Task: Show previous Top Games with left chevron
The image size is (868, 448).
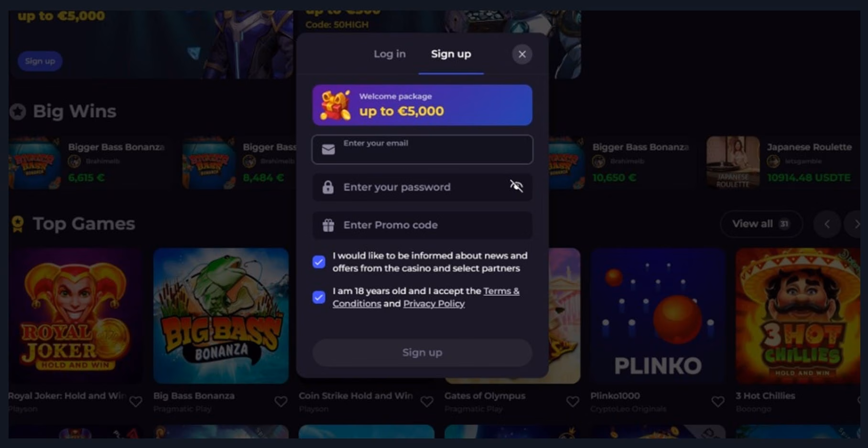Action: click(x=827, y=224)
